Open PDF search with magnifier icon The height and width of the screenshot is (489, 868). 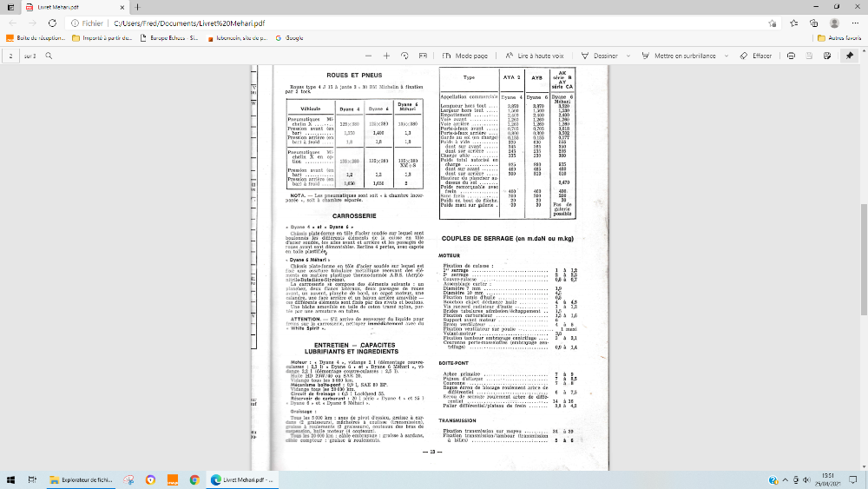point(49,56)
